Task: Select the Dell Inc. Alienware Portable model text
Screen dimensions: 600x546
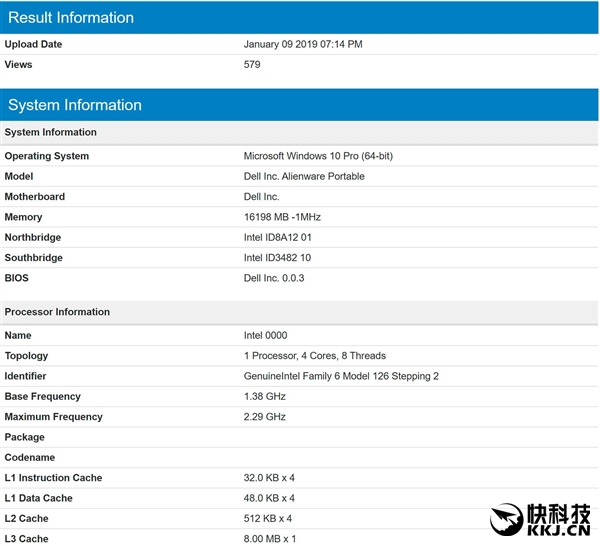Action: point(304,176)
